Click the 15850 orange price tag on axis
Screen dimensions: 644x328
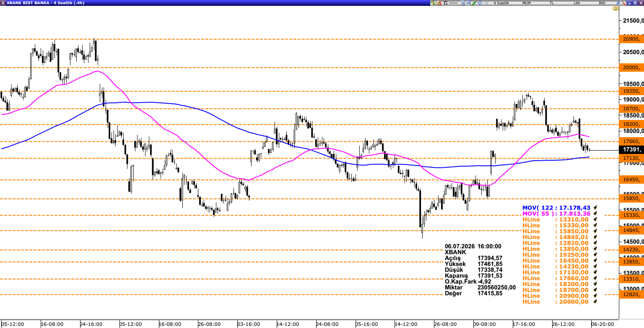(x=631, y=198)
